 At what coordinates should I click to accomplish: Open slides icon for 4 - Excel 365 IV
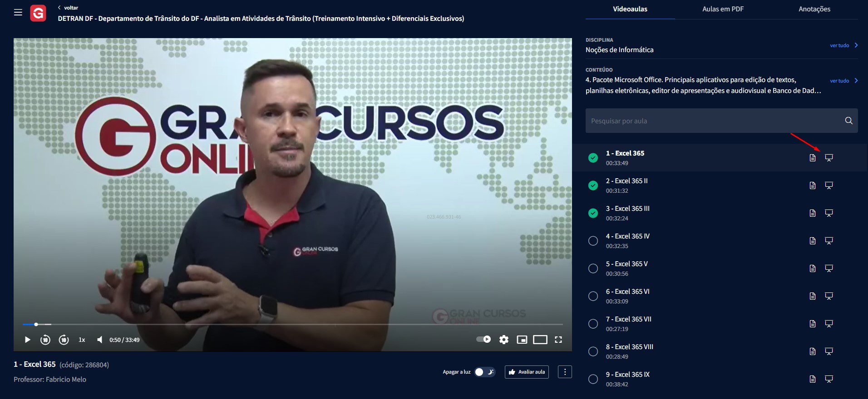pyautogui.click(x=829, y=241)
